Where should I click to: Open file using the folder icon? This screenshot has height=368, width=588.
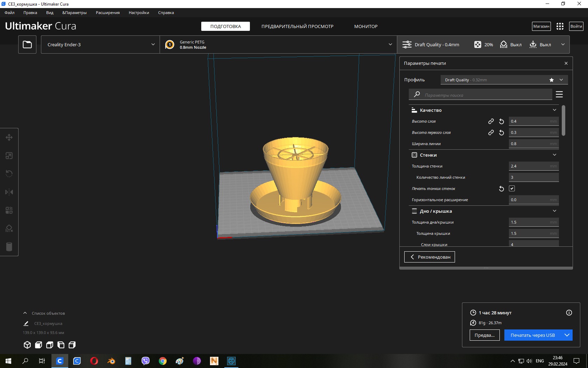tap(27, 45)
